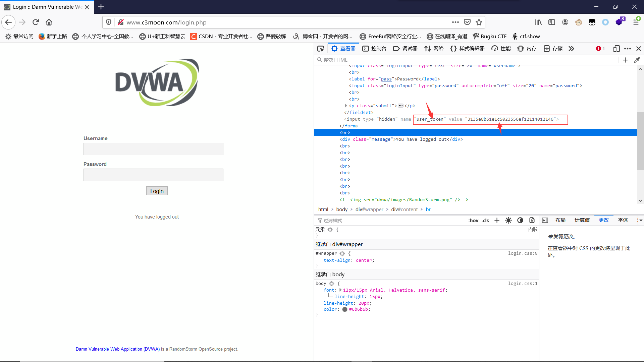Viewport: 644px width, 362px height.
Task: Open Firefox account icon
Action: tap(565, 22)
